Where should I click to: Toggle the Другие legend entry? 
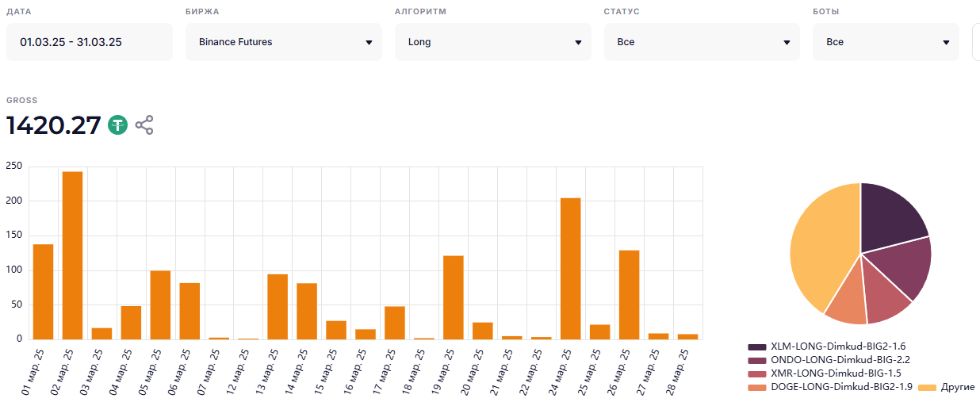[957, 387]
